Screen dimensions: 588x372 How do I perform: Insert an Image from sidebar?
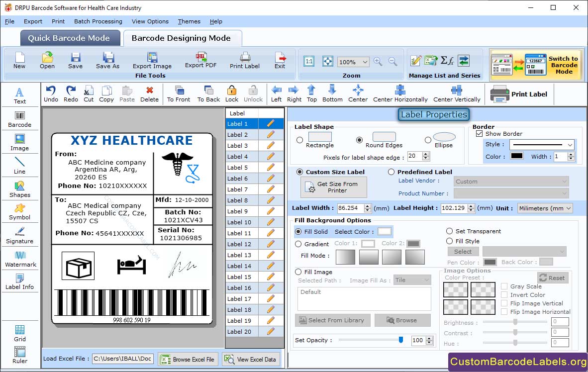tap(19, 143)
